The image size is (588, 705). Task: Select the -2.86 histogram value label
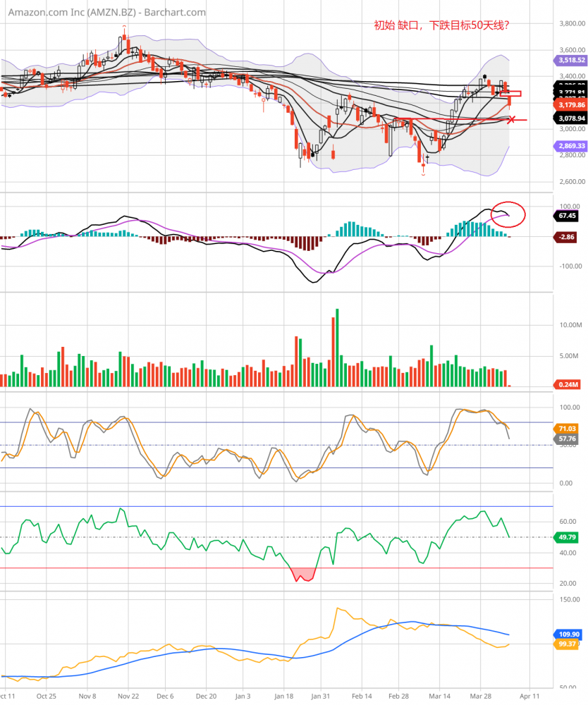tap(566, 238)
